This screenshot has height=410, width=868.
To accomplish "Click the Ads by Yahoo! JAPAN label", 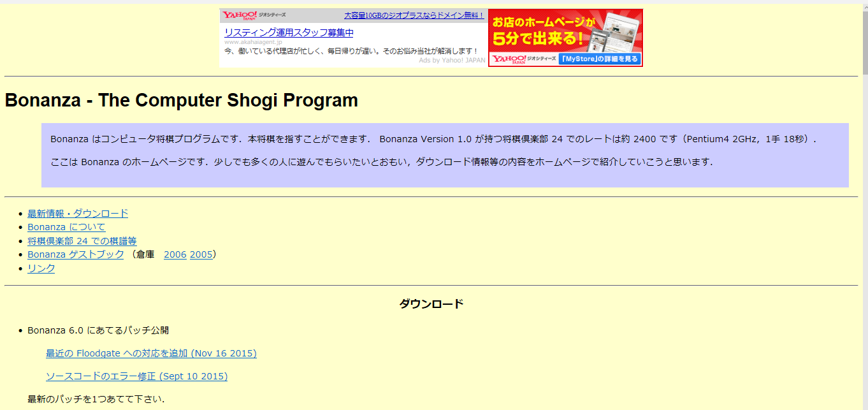I will tap(452, 61).
